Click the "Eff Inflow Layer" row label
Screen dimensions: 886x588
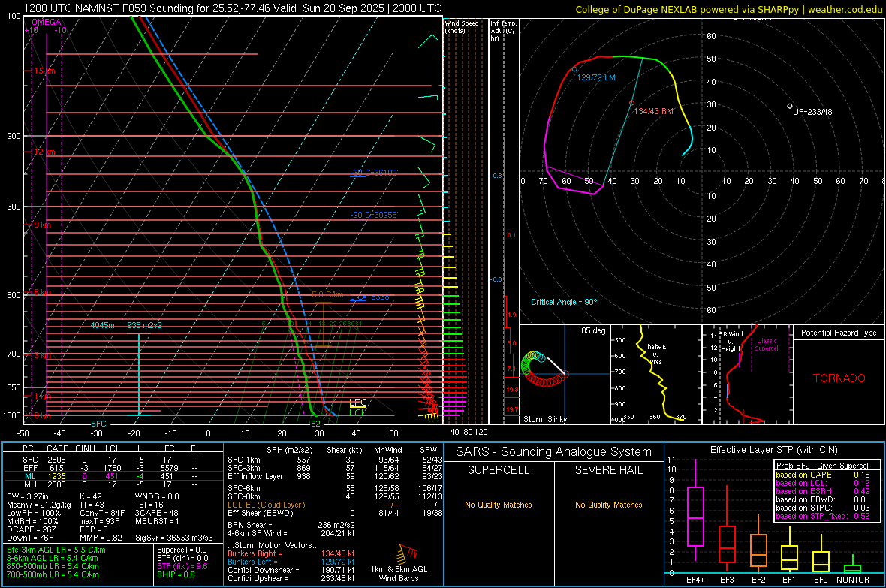(x=256, y=477)
